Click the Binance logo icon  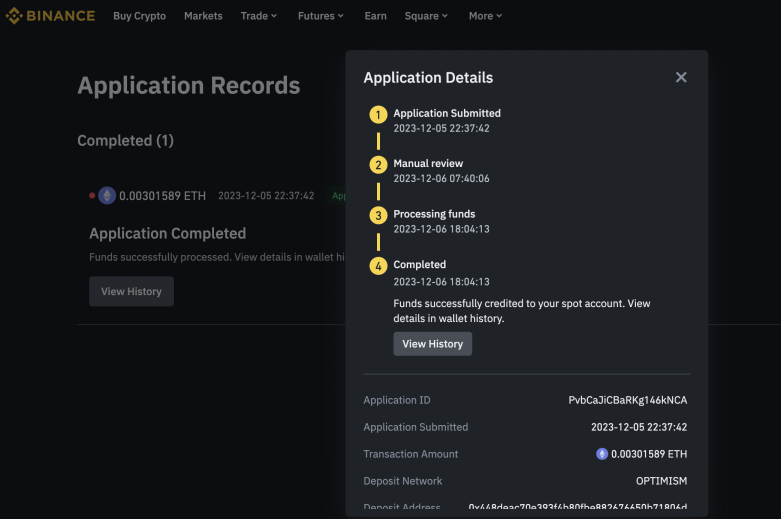pos(14,16)
